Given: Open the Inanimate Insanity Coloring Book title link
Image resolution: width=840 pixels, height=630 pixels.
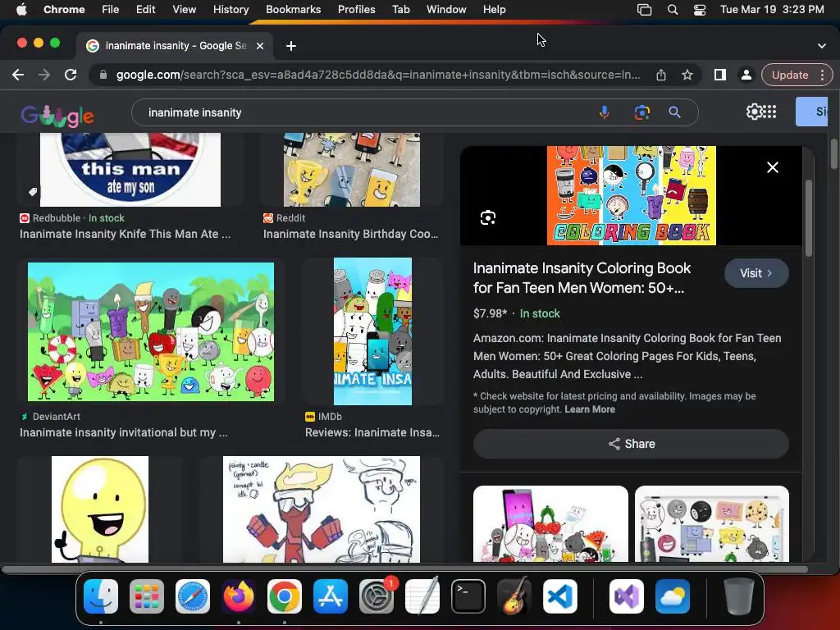Looking at the screenshot, I should (582, 278).
